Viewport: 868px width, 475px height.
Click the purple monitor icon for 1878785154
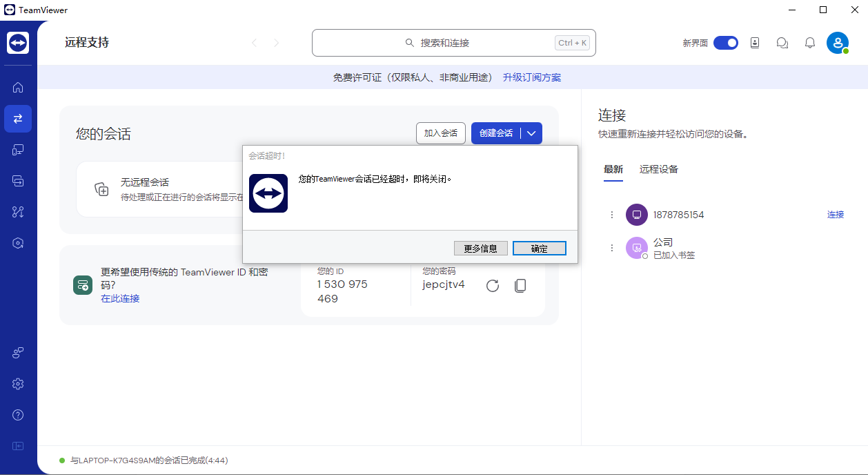coord(637,215)
